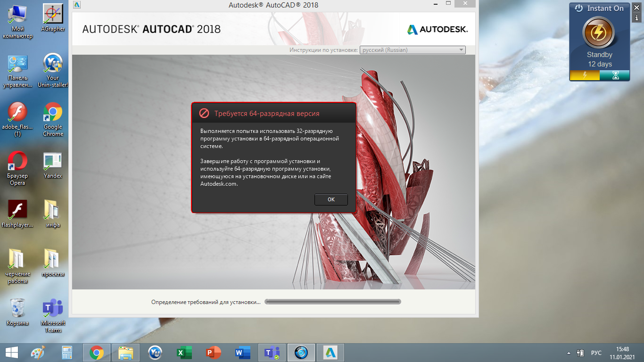Open the Браузер Opera desktop shortcut
The width and height of the screenshot is (644, 362).
[18, 169]
